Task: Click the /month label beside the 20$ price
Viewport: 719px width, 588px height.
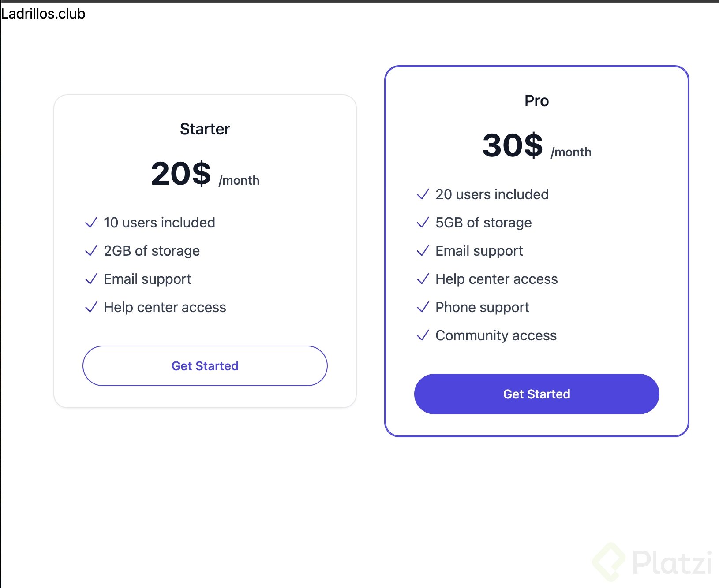Action: [239, 180]
